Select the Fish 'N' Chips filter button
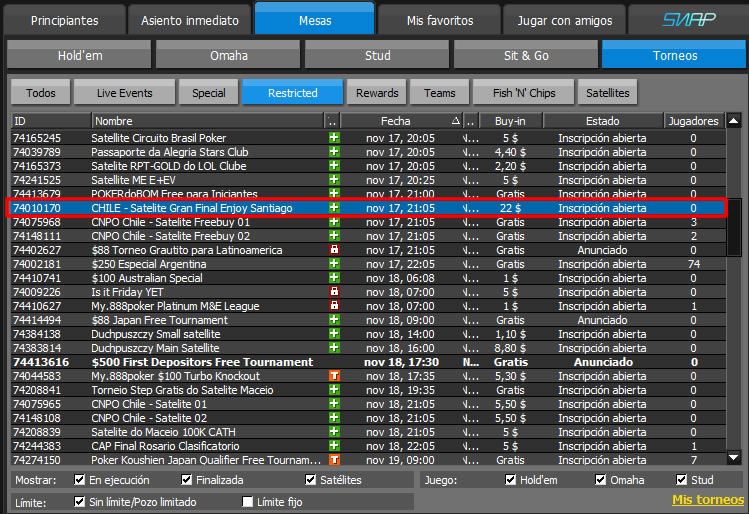749x514 pixels. [x=522, y=93]
